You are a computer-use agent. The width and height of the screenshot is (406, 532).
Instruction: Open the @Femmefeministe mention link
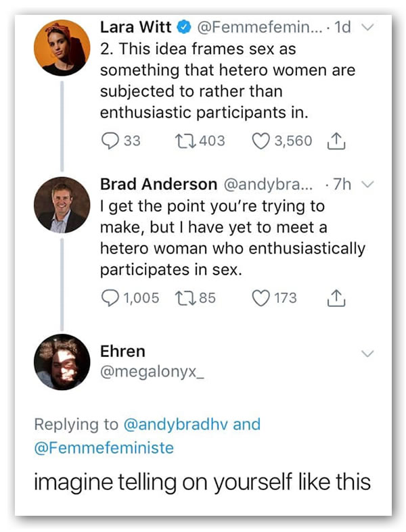coord(104,448)
